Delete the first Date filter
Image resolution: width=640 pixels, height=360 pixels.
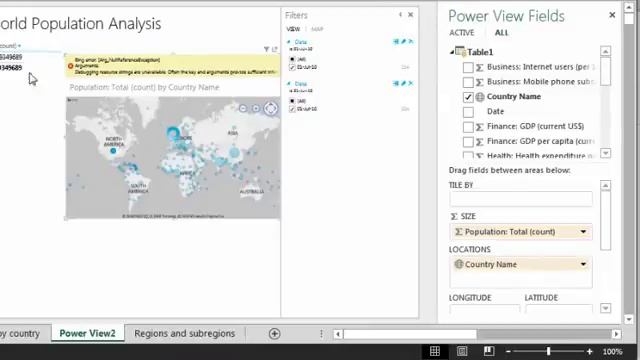click(x=411, y=41)
